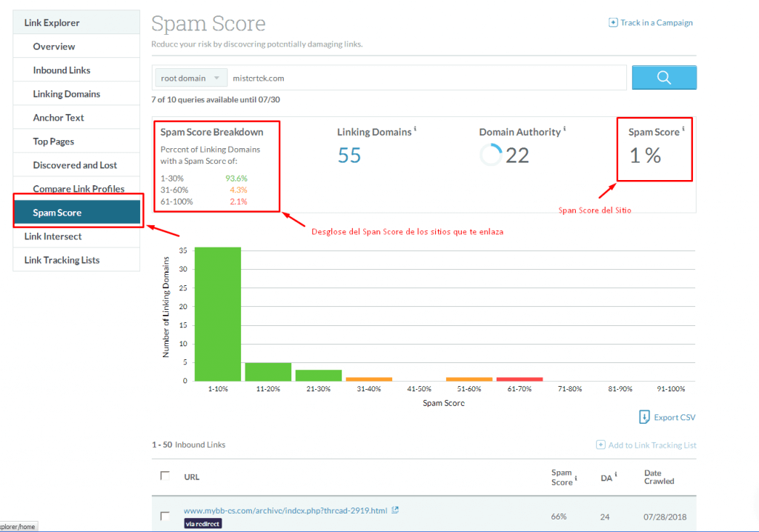This screenshot has height=532, width=759.
Task: Open the root domain dropdown
Action: coord(189,78)
